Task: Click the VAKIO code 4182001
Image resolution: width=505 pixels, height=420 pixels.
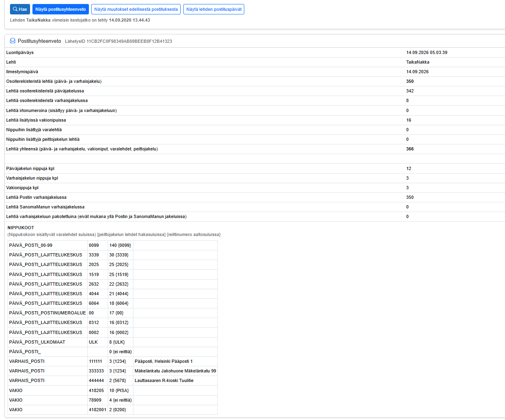Action: click(x=97, y=410)
